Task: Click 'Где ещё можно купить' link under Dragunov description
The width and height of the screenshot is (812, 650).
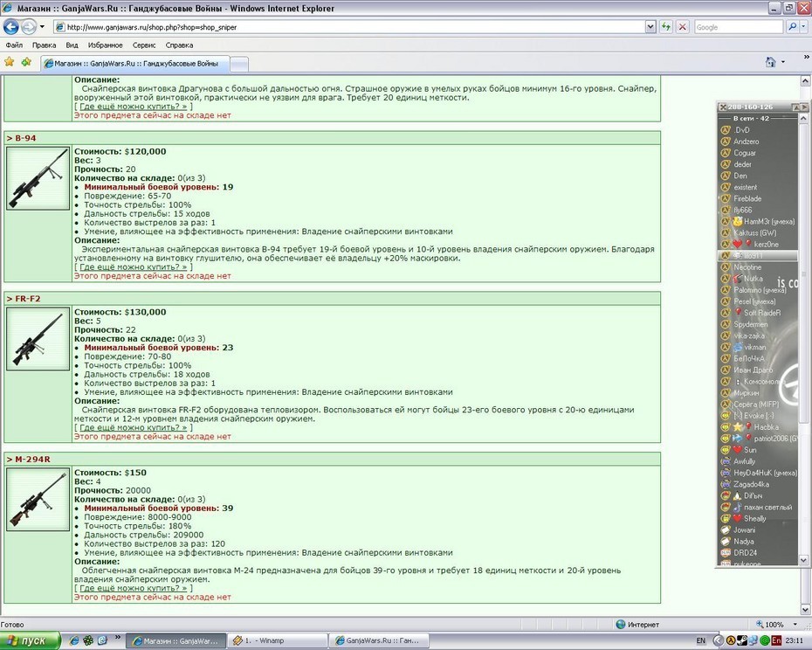Action: tap(133, 107)
